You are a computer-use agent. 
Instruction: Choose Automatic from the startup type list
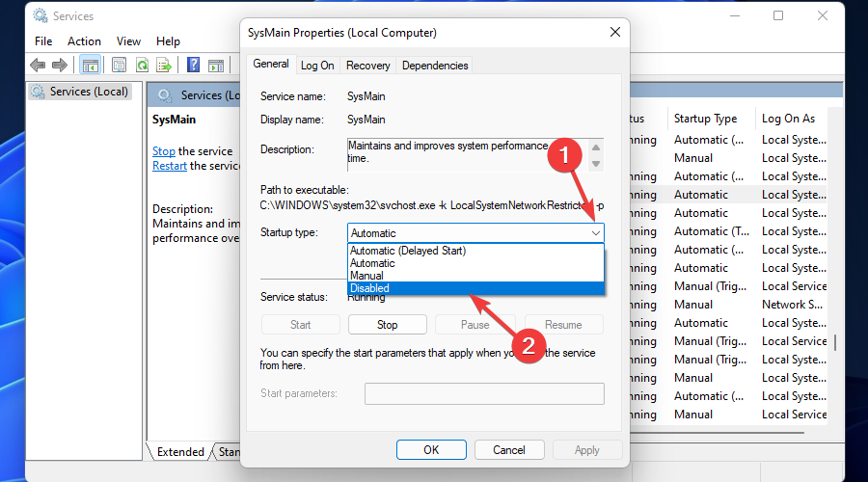tap(475, 263)
